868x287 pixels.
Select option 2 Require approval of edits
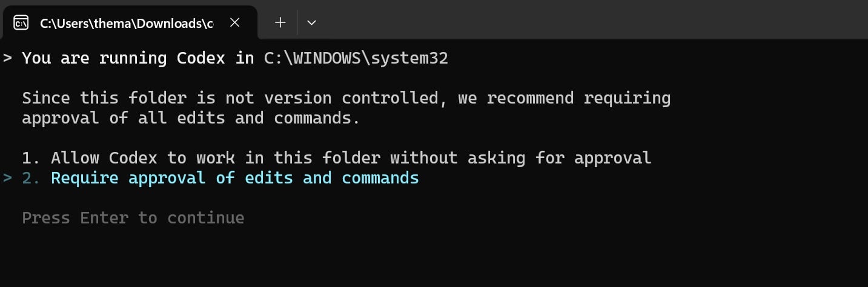(x=234, y=178)
